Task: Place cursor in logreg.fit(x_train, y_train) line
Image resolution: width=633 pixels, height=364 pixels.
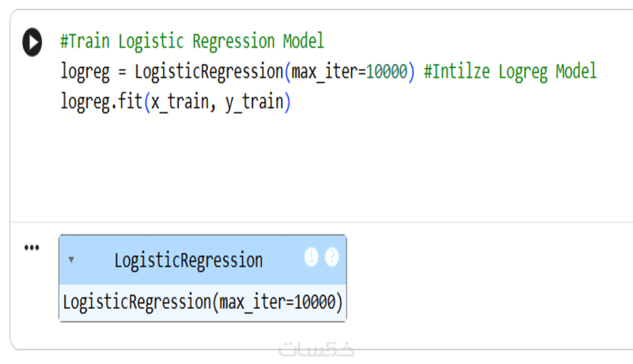Action: pos(176,101)
